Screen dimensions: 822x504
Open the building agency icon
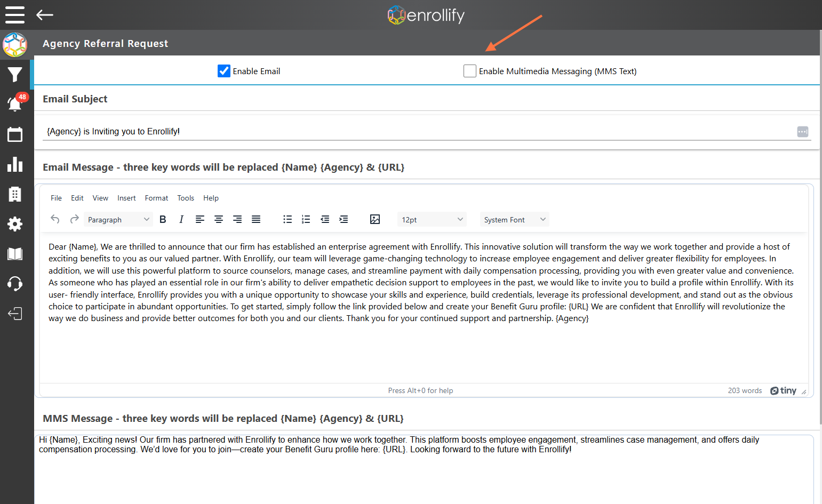coord(15,194)
